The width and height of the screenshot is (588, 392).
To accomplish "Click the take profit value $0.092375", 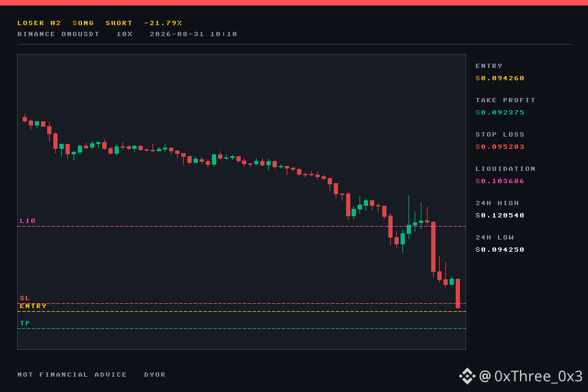I will (500, 113).
